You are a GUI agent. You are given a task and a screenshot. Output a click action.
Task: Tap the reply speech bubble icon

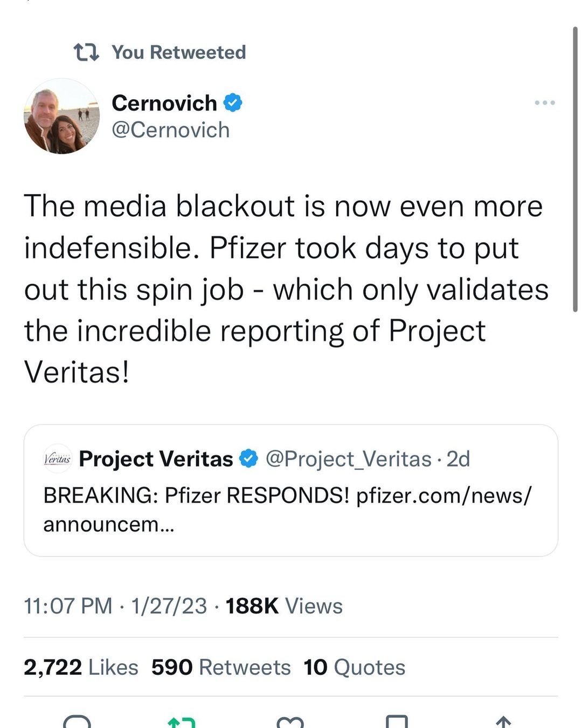pyautogui.click(x=77, y=722)
